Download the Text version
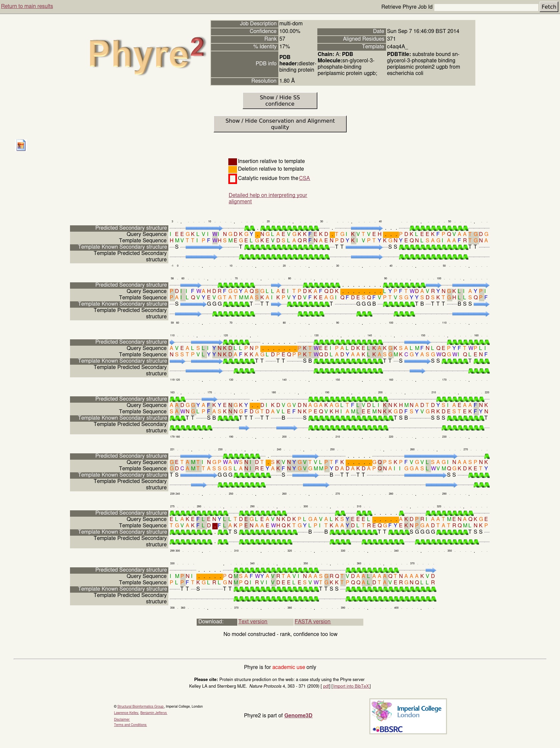The image size is (560, 748). click(253, 622)
